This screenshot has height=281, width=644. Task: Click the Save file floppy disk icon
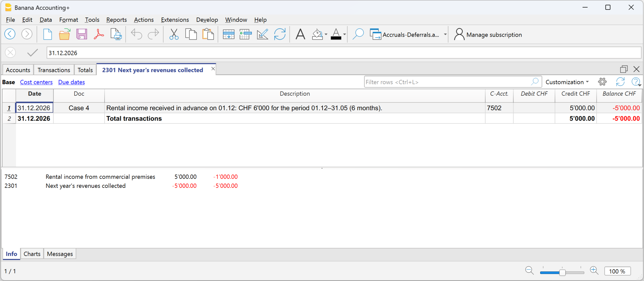coord(81,34)
